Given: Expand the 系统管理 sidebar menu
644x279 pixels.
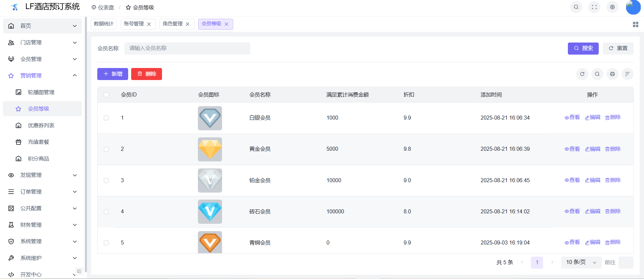Looking at the screenshot, I should pos(42,241).
